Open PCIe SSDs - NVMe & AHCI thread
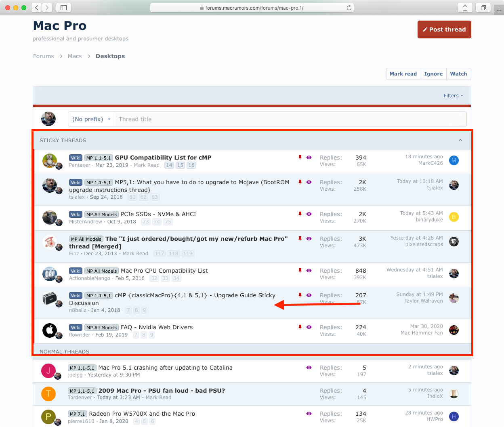 coord(158,214)
